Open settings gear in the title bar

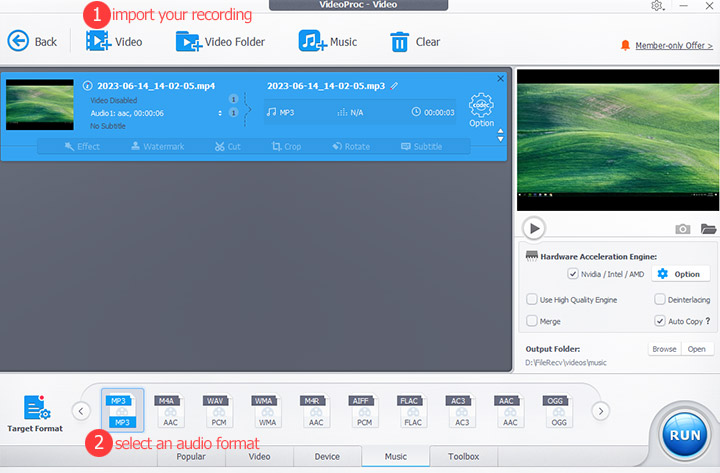point(657,6)
